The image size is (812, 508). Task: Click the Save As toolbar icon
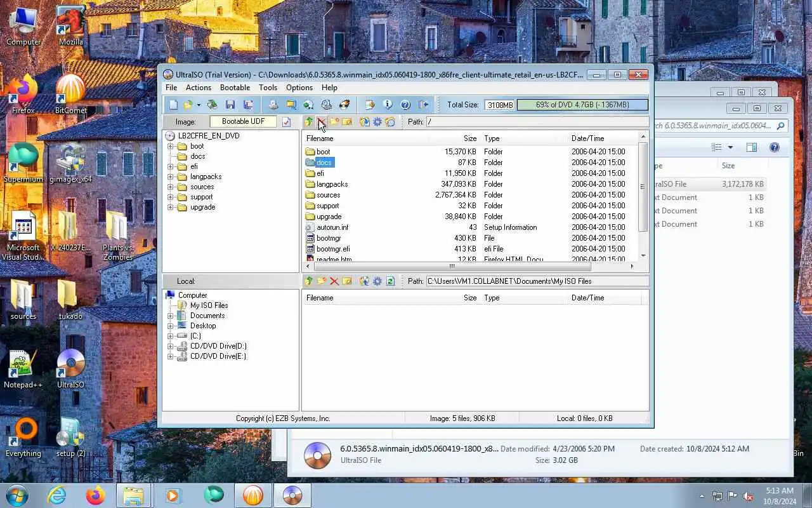coord(248,105)
